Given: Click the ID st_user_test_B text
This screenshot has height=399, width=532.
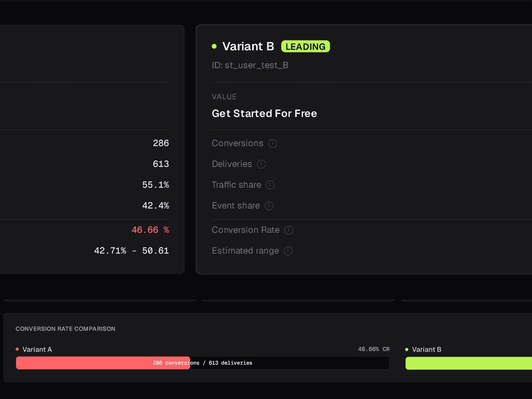Looking at the screenshot, I should point(250,65).
